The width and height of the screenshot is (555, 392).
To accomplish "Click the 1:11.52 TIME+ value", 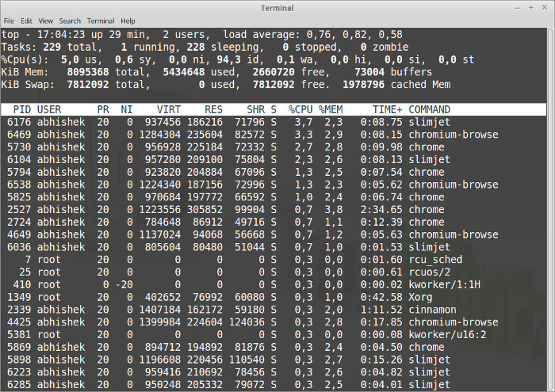I will point(381,310).
